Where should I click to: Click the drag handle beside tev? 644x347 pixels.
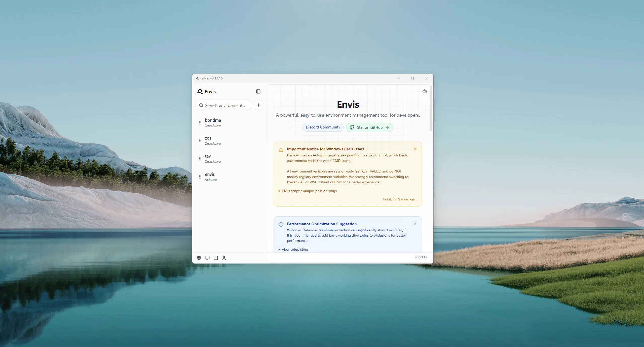[x=200, y=159]
